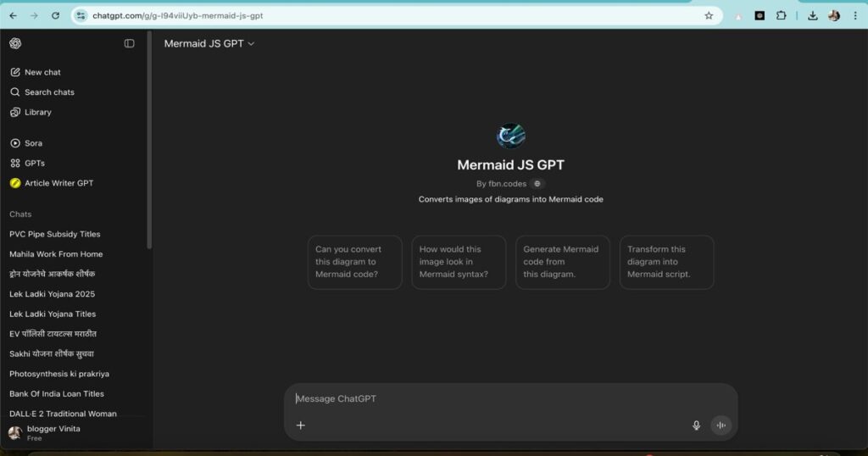The height and width of the screenshot is (456, 868).
Task: Open the DALL·E 2 Traditional Woman chat
Action: point(63,414)
